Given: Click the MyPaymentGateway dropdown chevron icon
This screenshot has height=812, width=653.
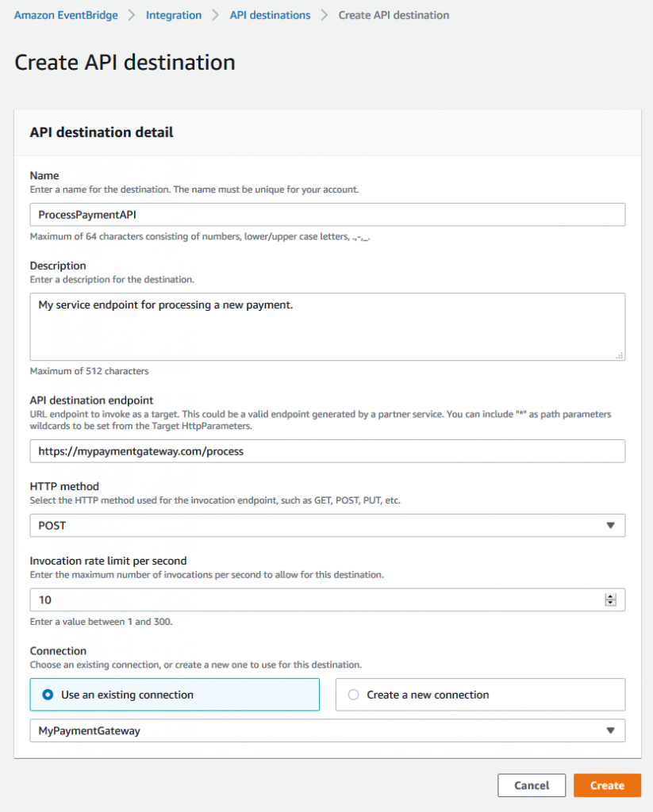Looking at the screenshot, I should coord(611,730).
